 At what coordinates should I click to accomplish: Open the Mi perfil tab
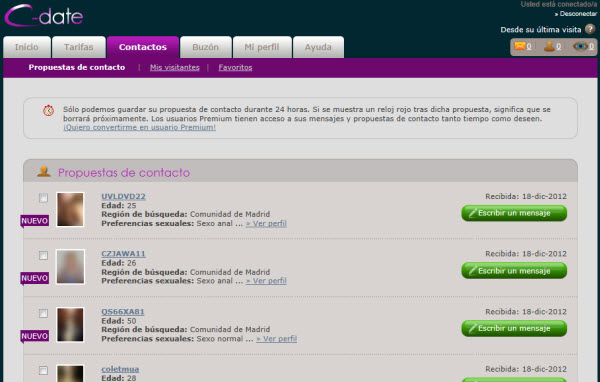(262, 47)
